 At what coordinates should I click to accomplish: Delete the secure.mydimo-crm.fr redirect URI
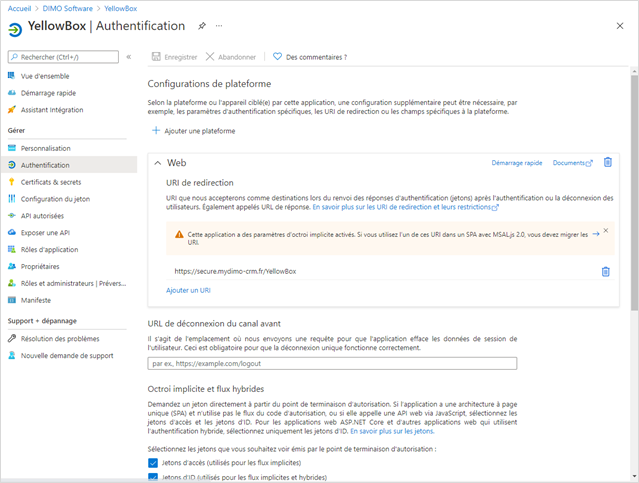tap(605, 271)
